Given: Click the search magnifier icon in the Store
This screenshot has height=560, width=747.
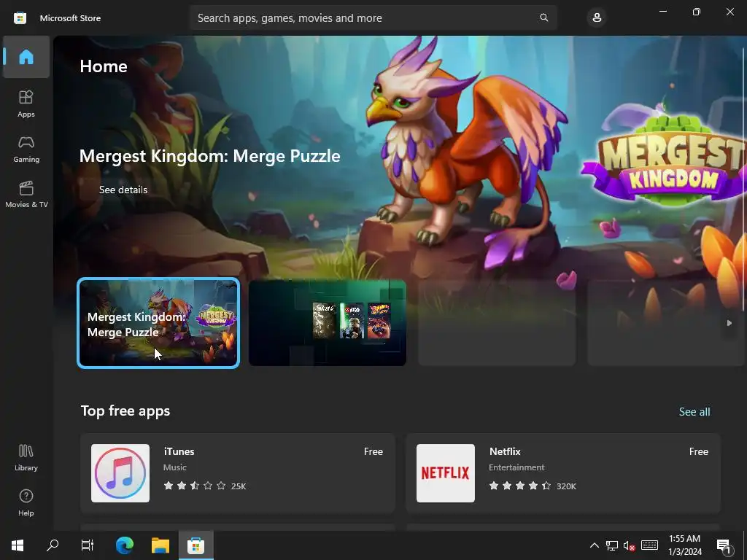Looking at the screenshot, I should [543, 17].
